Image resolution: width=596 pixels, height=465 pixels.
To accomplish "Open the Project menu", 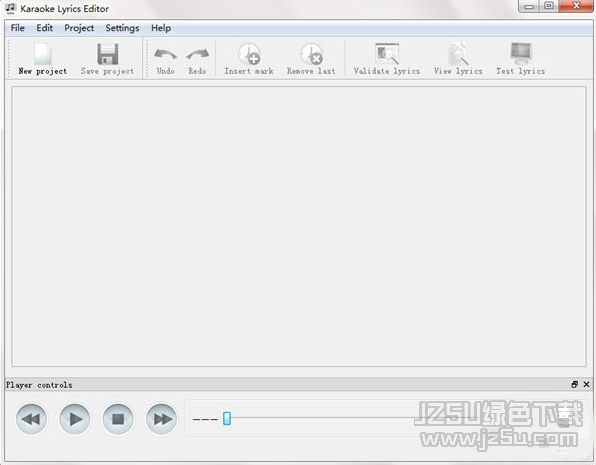I will (79, 28).
